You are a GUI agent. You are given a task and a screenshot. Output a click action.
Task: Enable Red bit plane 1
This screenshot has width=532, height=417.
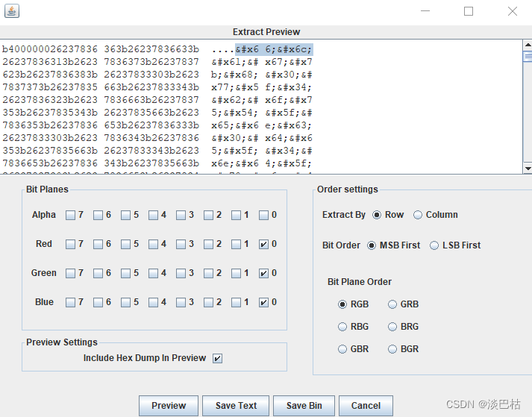(x=236, y=244)
